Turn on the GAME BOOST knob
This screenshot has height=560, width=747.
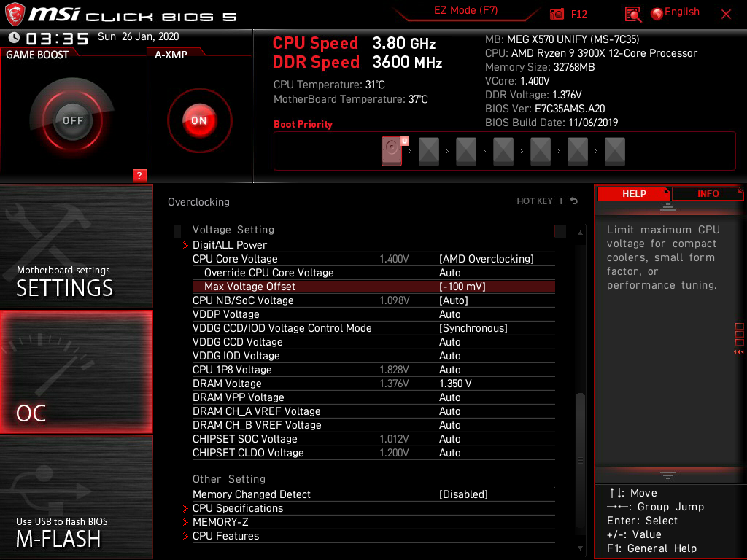(x=72, y=120)
